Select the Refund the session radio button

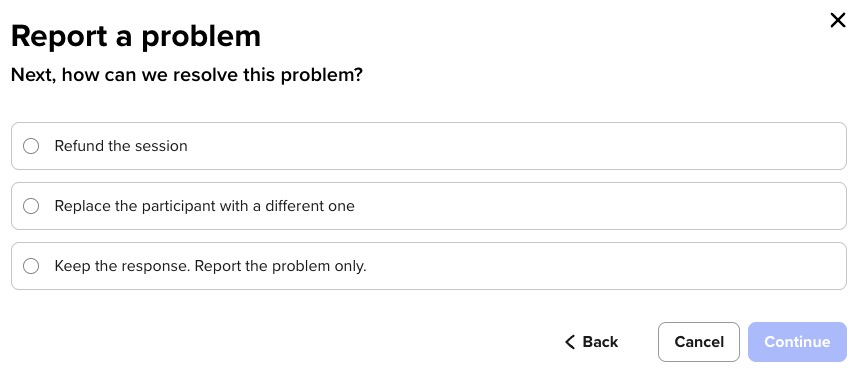(31, 146)
